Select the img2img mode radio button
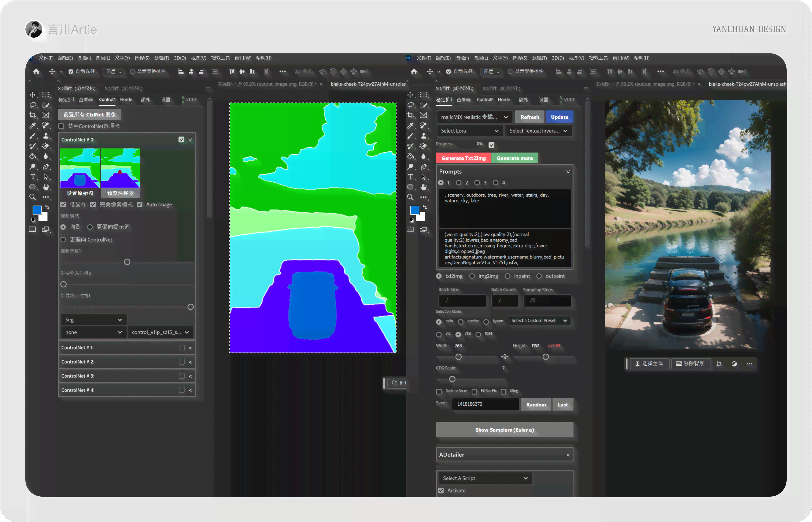The height and width of the screenshot is (522, 812). (x=472, y=276)
